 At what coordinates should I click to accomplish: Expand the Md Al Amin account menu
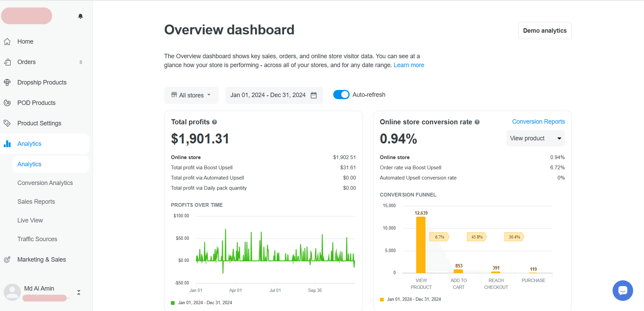pos(79,293)
